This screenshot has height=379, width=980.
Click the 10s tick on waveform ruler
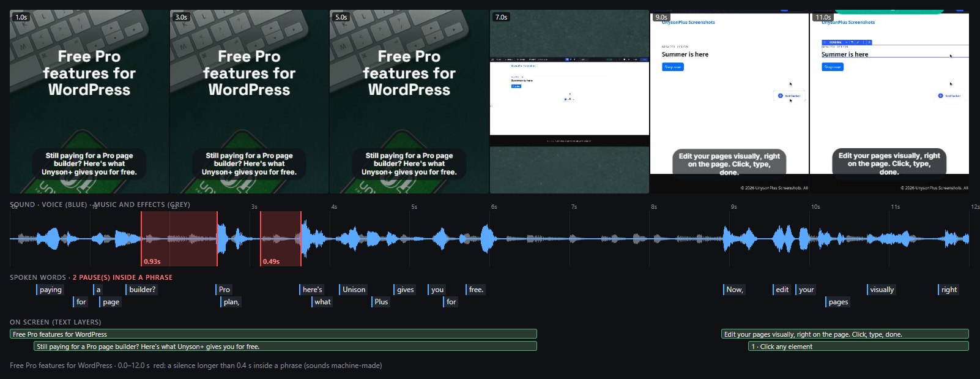pos(815,207)
